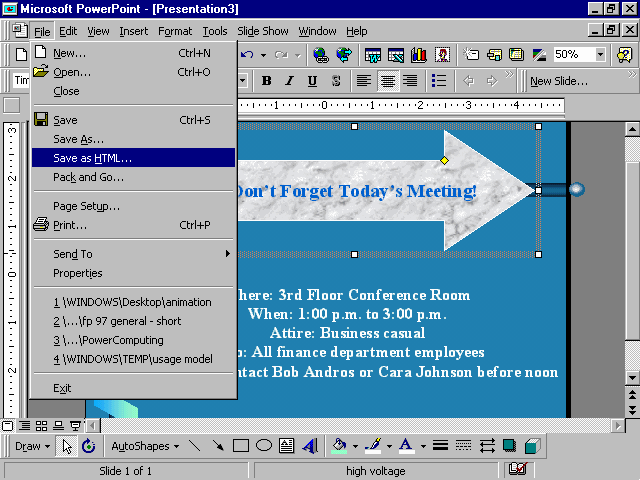Toggle Italic formatting
The image size is (640, 480).
pos(289,81)
